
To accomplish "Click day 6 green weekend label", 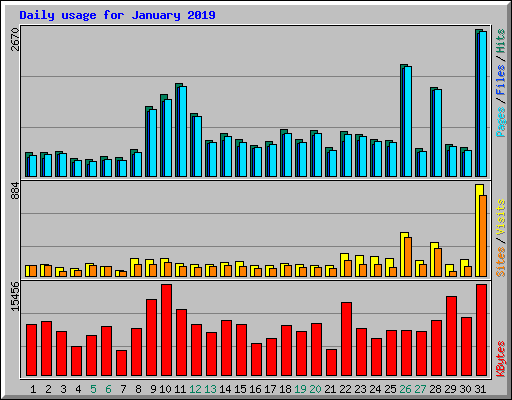I will [108, 389].
